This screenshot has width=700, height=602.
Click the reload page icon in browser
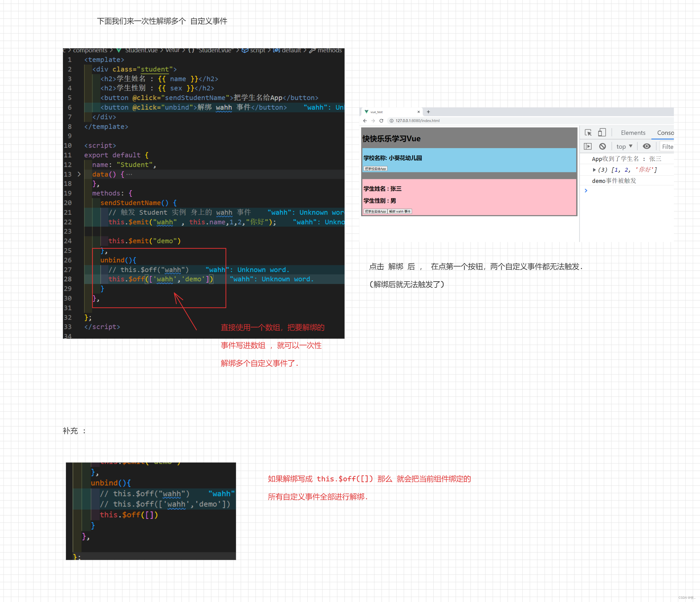pyautogui.click(x=381, y=122)
